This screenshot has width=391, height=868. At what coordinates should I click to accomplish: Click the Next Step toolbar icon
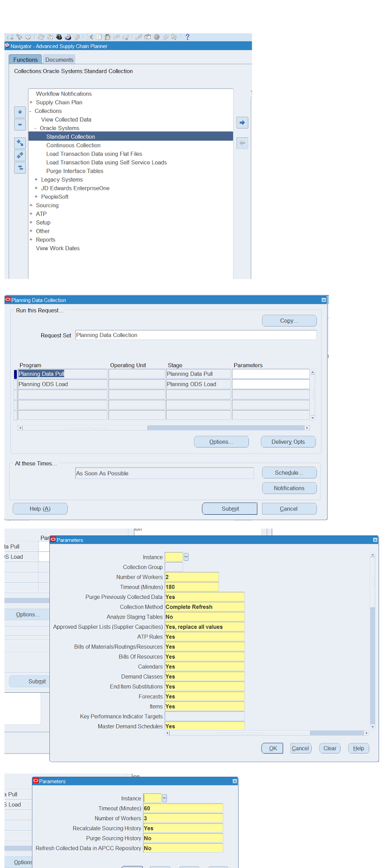[50, 37]
